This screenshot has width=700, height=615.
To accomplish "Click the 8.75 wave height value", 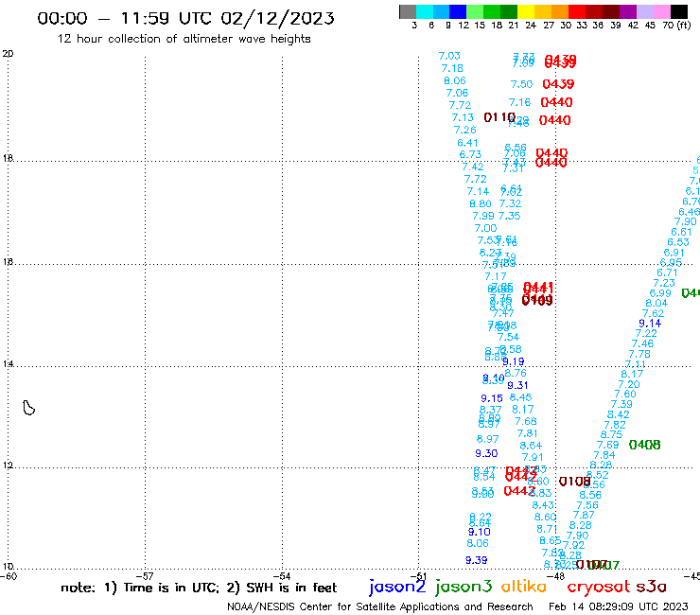I will 611,434.
